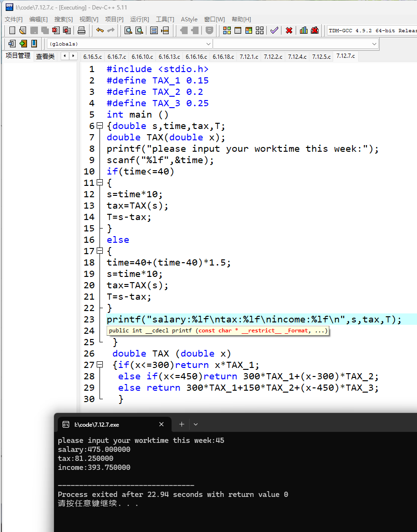Click the Save file toolbar icon

coord(34,30)
